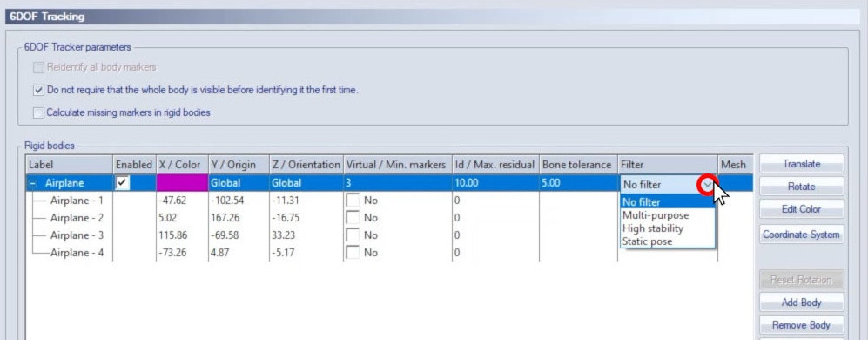
Task: Choose 'High stability' filter option
Action: tap(668, 228)
